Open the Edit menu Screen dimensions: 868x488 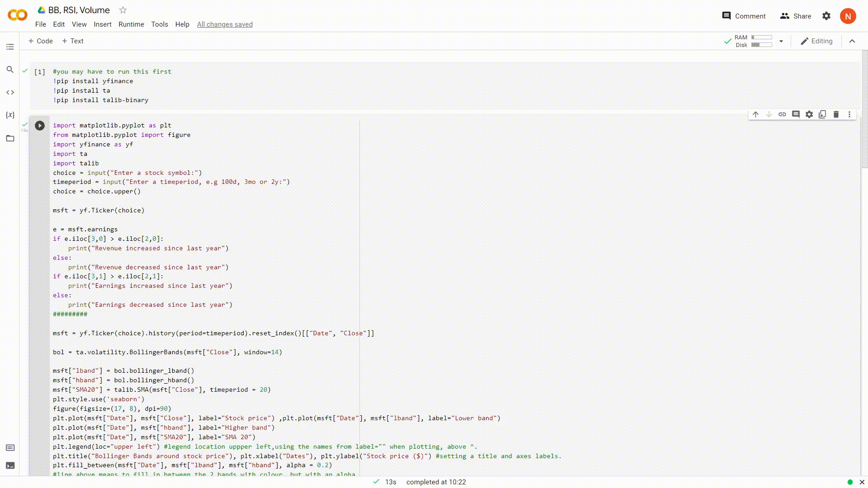tap(59, 24)
